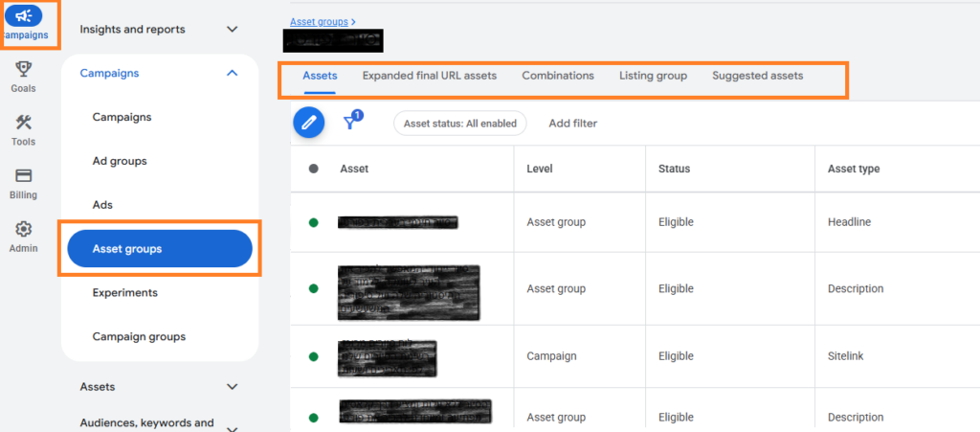980x432 pixels.
Task: Open Expanded final URL assets tab
Action: [x=429, y=76]
